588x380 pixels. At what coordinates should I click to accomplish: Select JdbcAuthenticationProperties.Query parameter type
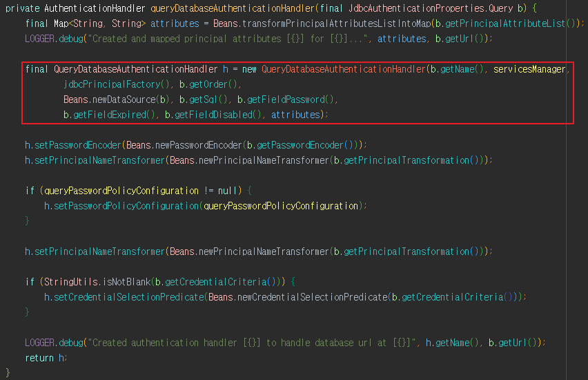(x=431, y=8)
